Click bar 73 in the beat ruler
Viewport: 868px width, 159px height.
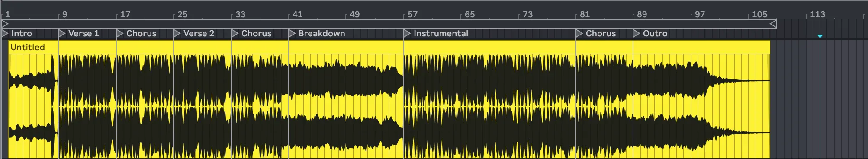coord(527,14)
